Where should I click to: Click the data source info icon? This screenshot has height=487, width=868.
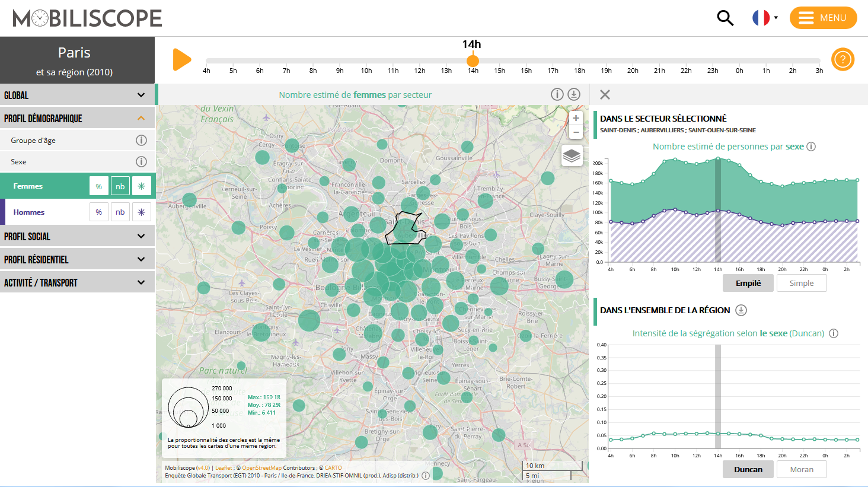[426, 476]
